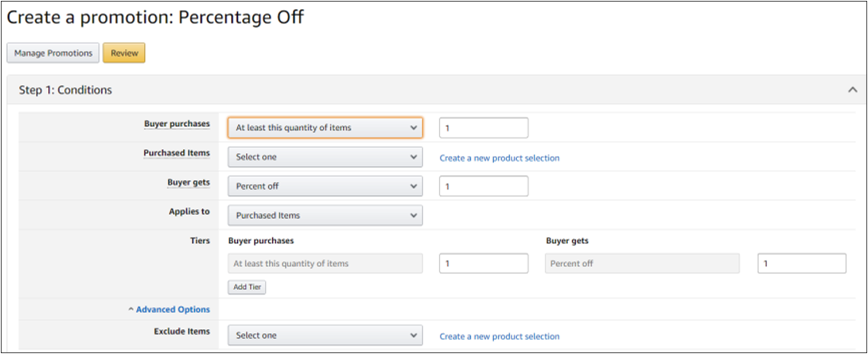Open the Buyer gets Percent off dropdown
The height and width of the screenshot is (354, 868).
coord(325,186)
